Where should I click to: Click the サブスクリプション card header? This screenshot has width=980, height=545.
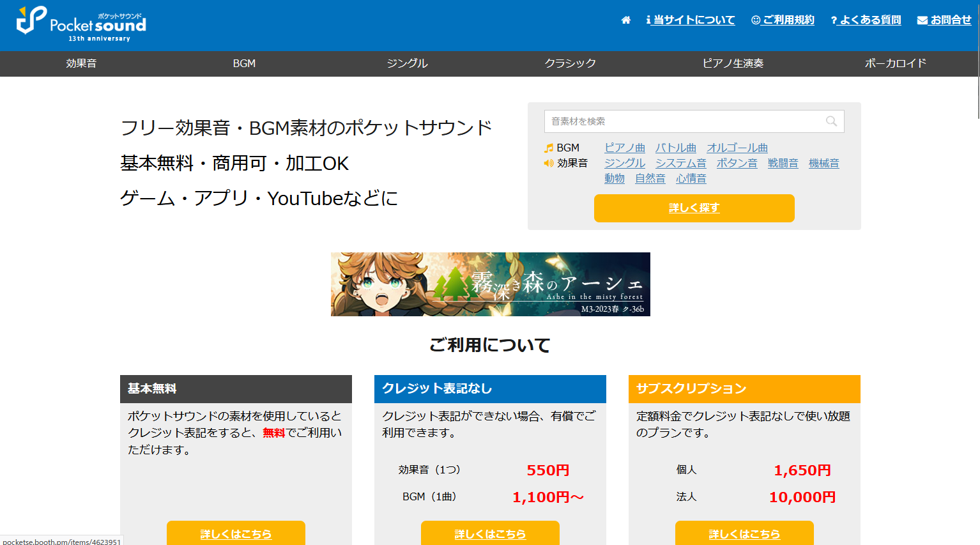tap(744, 389)
